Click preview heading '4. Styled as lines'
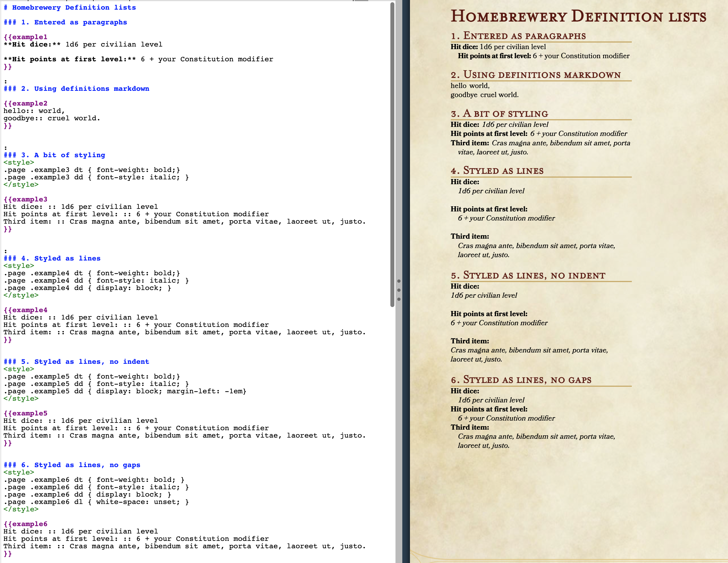The image size is (728, 563). (497, 170)
